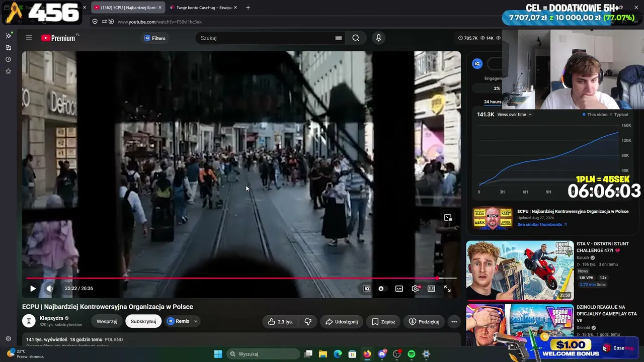
Task: Dislike the video
Action: (x=308, y=322)
